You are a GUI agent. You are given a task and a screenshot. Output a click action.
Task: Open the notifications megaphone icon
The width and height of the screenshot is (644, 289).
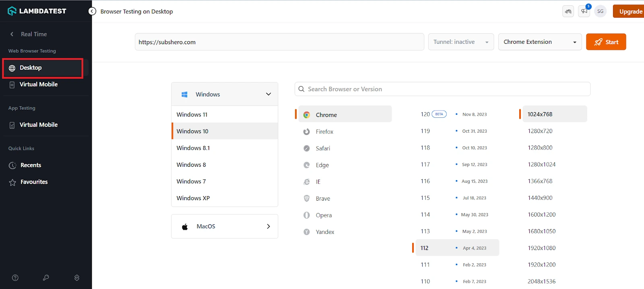(584, 11)
